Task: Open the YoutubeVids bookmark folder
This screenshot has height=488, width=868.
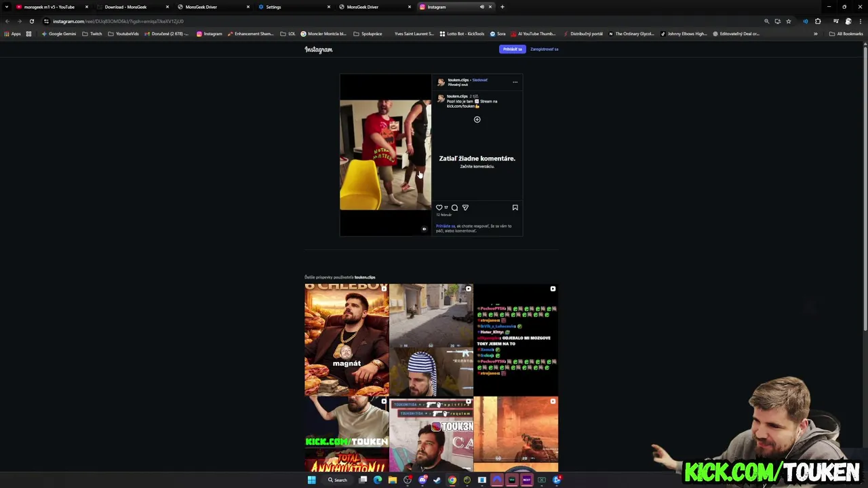Action: tap(123, 33)
